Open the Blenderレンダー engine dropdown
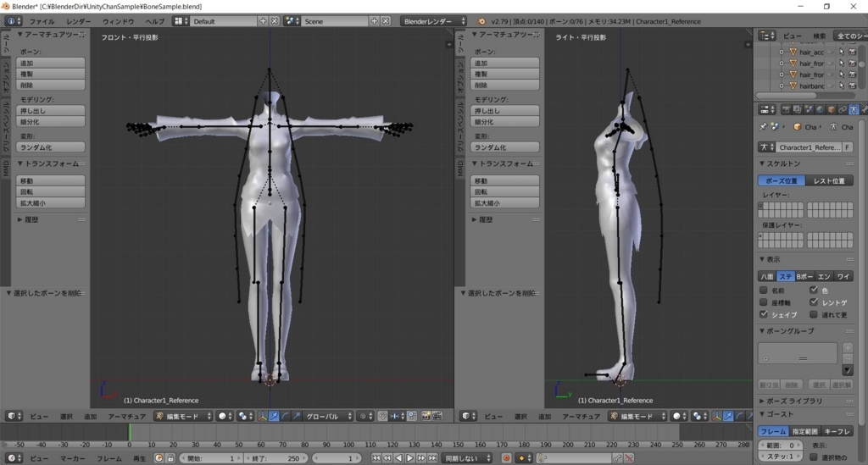This screenshot has width=868, height=465. (x=433, y=21)
